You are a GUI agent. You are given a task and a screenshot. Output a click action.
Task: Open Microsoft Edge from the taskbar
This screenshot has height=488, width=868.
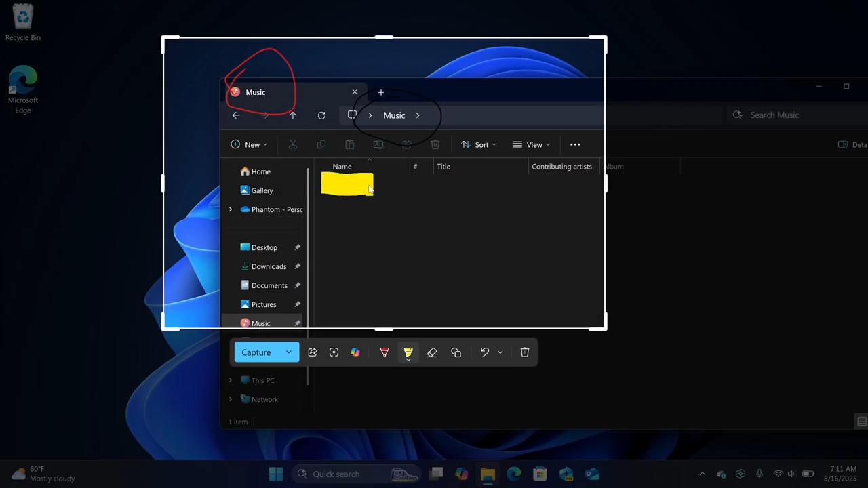point(513,474)
